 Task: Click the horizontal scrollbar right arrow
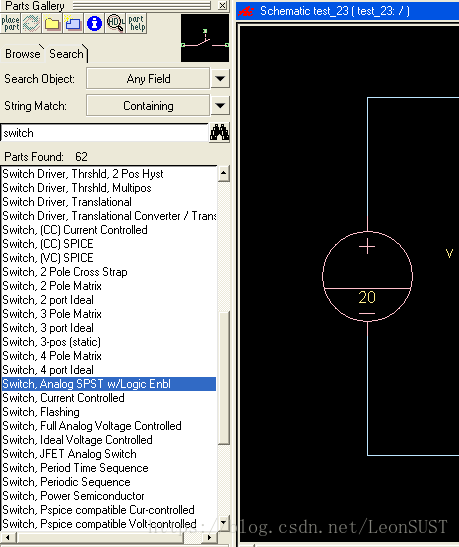click(209, 538)
